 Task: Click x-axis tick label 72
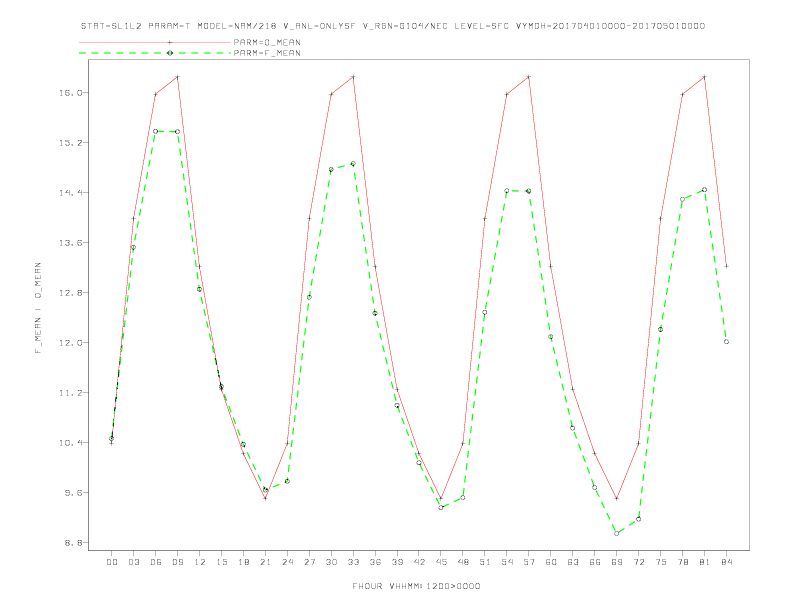pos(638,562)
